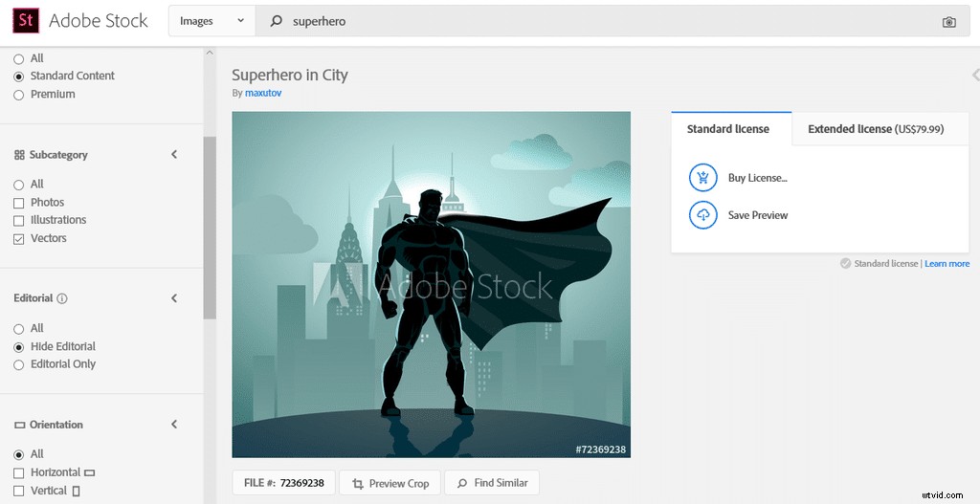The height and width of the screenshot is (504, 980).
Task: Switch to the Extended license tab
Action: 875,129
